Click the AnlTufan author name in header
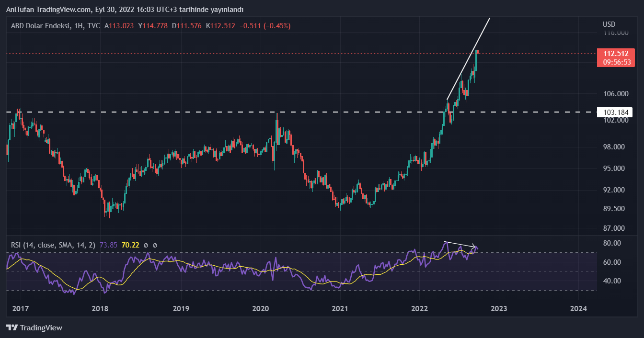The height and width of the screenshot is (338, 644). pos(21,10)
